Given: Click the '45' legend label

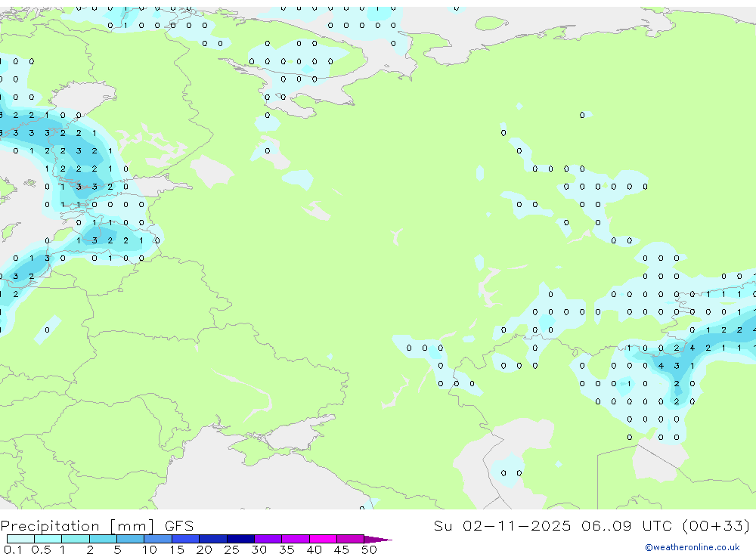Looking at the screenshot, I should [x=342, y=549].
